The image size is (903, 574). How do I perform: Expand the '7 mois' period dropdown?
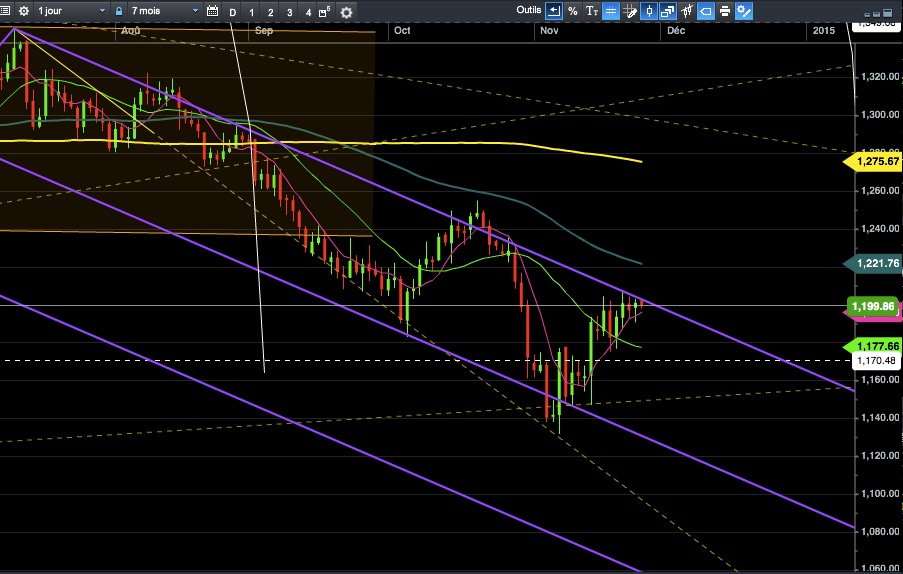click(164, 11)
